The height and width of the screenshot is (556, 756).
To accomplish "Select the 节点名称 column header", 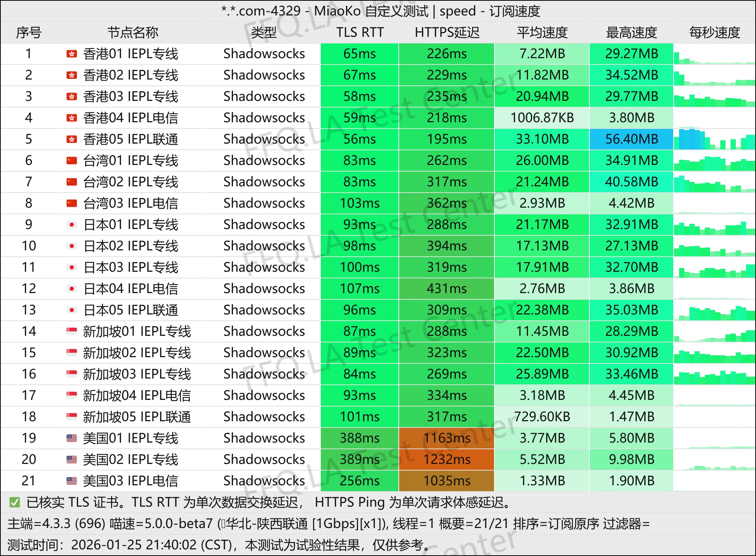I will (133, 32).
